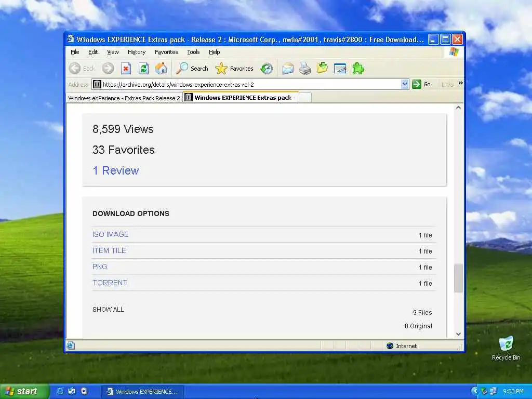Screen dimensions: 532x399
Task: Open the 1 Review link
Action: tap(116, 170)
